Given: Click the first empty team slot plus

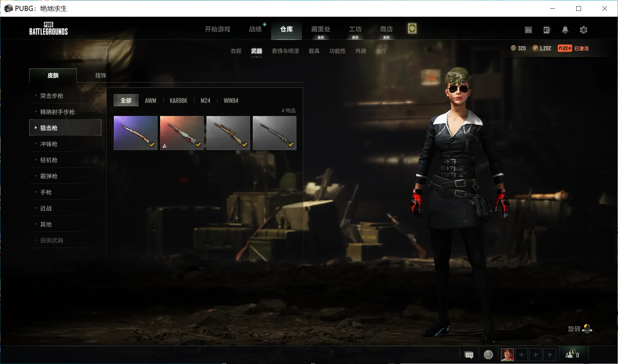Looking at the screenshot, I should (522, 355).
